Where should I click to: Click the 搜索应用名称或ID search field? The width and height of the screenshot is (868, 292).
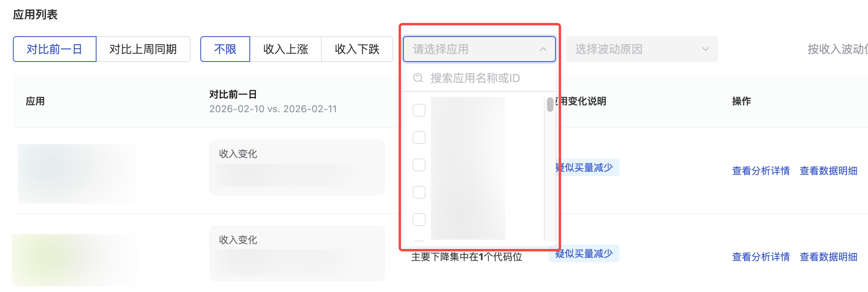(483, 78)
